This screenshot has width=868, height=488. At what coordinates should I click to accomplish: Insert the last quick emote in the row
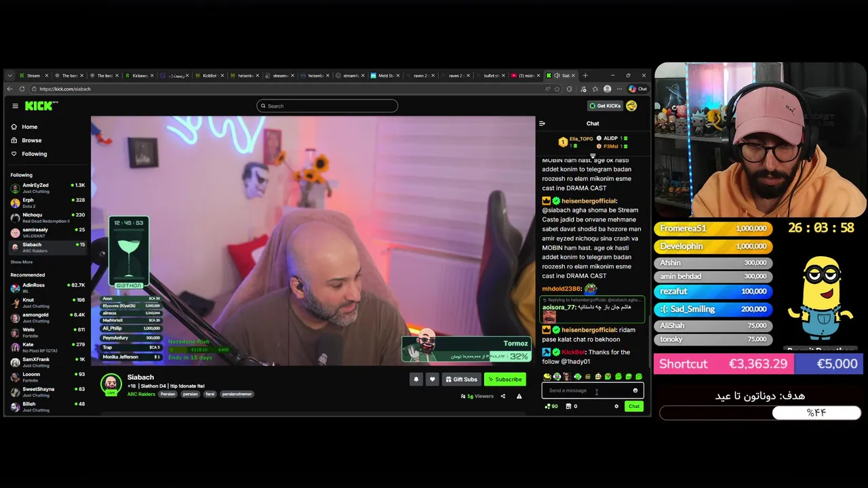639,376
